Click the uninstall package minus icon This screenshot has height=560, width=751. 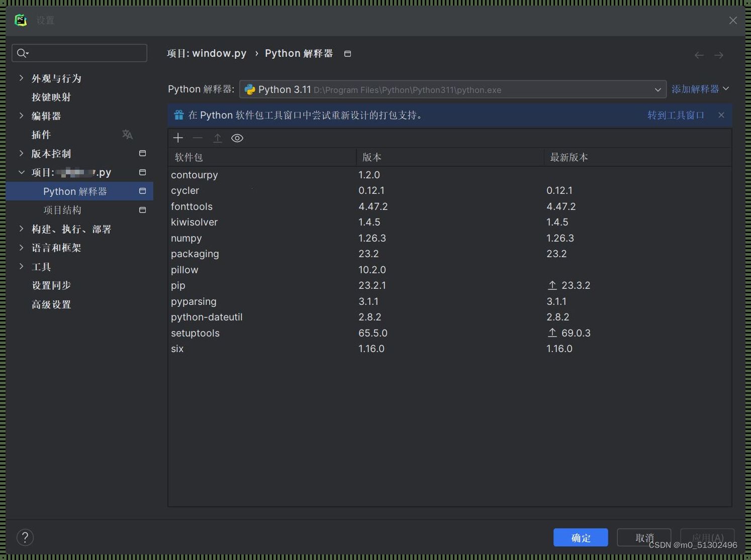pos(198,138)
